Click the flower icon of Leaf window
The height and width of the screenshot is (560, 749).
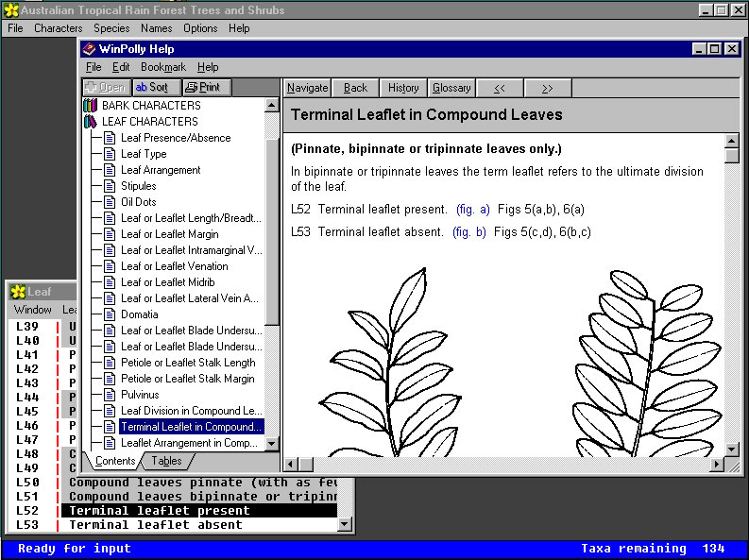tap(18, 292)
